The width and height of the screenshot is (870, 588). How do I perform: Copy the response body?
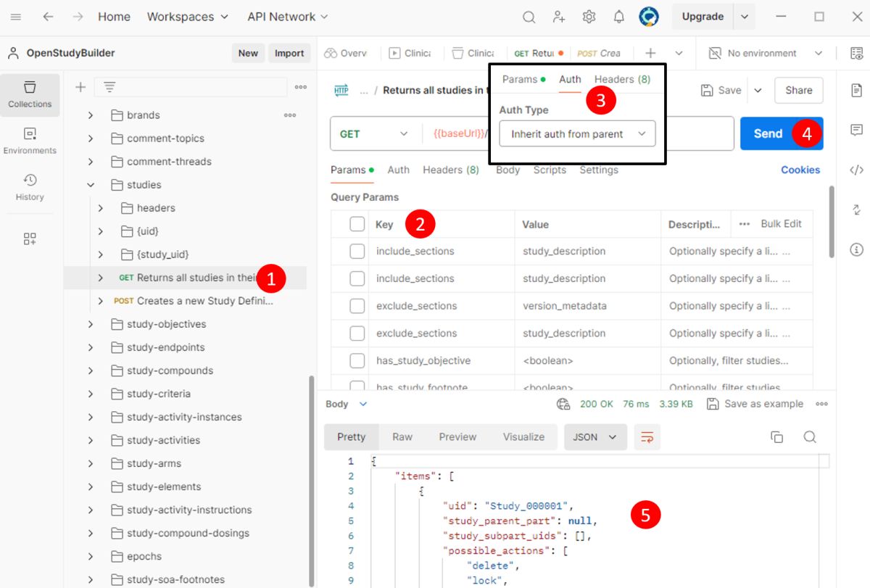[x=776, y=436]
